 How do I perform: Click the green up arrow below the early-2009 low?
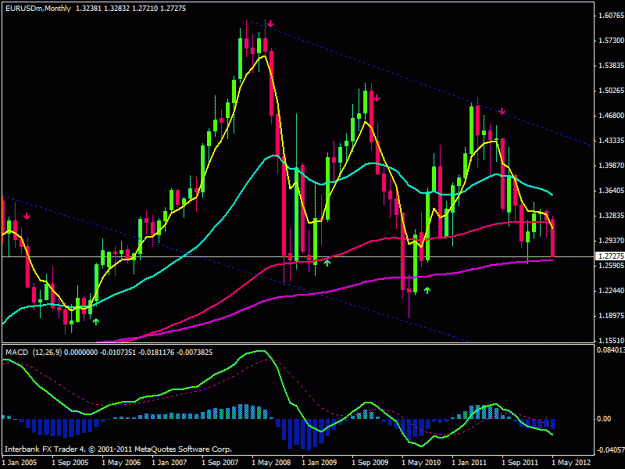(327, 262)
